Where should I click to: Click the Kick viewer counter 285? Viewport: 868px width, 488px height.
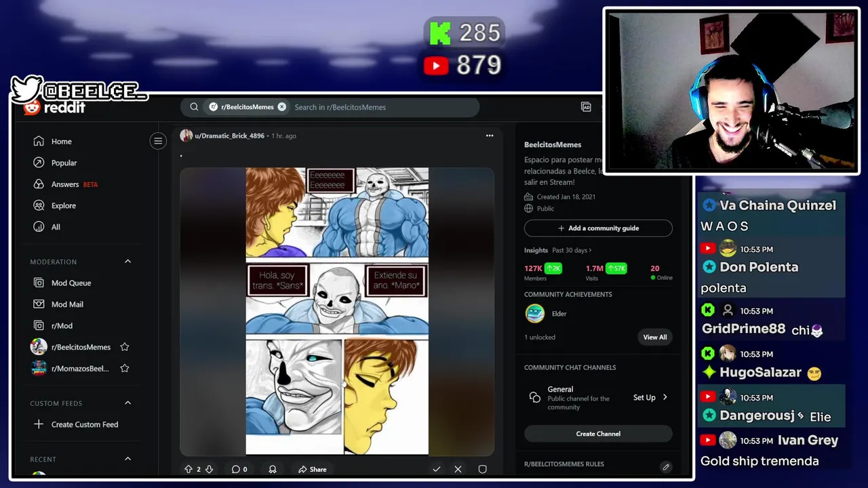click(465, 33)
